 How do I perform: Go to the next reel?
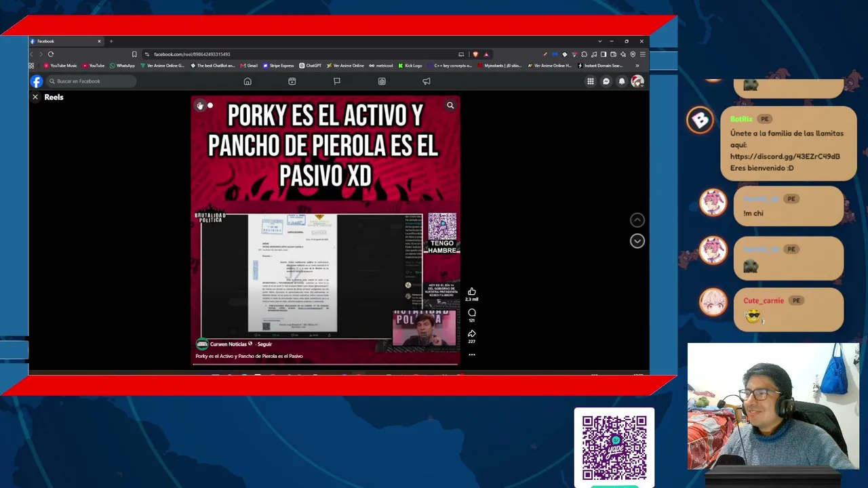[637, 241]
